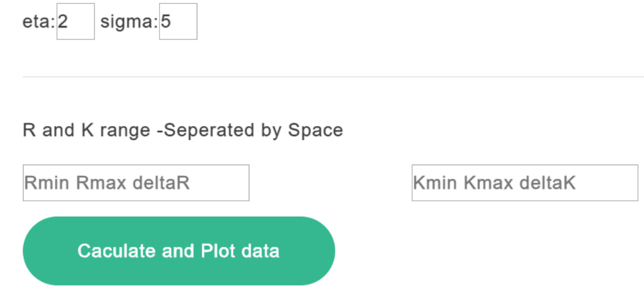Click the eta input field
The width and height of the screenshot is (644, 294).
76,21
